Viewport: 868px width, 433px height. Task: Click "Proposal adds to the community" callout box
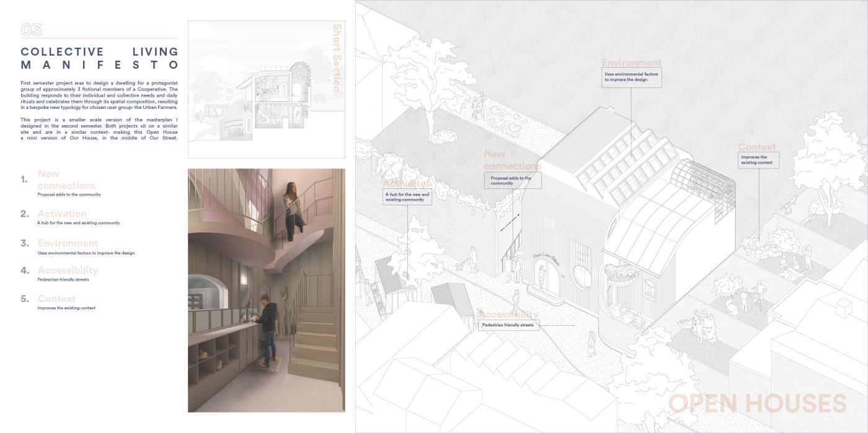click(512, 181)
